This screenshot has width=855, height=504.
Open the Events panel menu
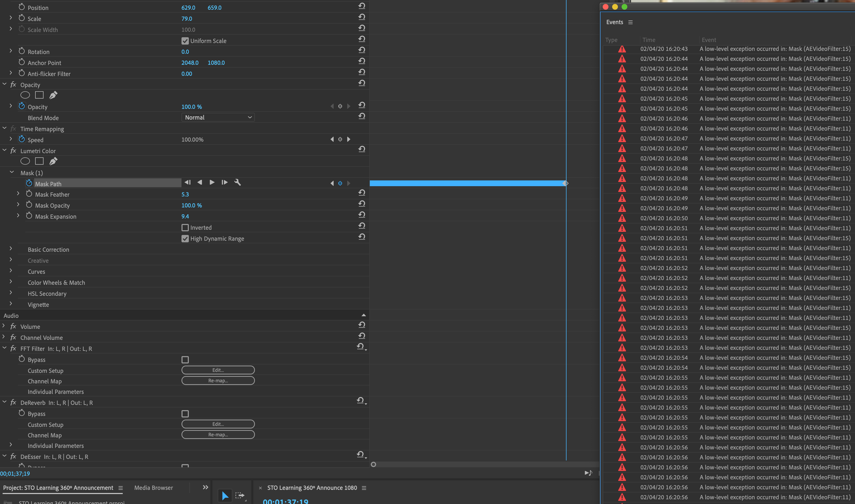point(630,22)
